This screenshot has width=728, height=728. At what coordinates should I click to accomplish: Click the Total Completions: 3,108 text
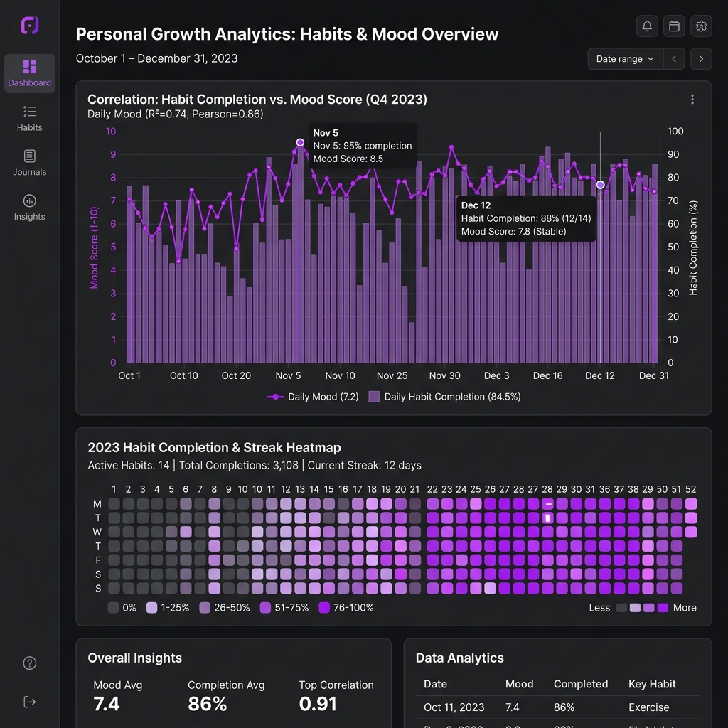click(239, 465)
